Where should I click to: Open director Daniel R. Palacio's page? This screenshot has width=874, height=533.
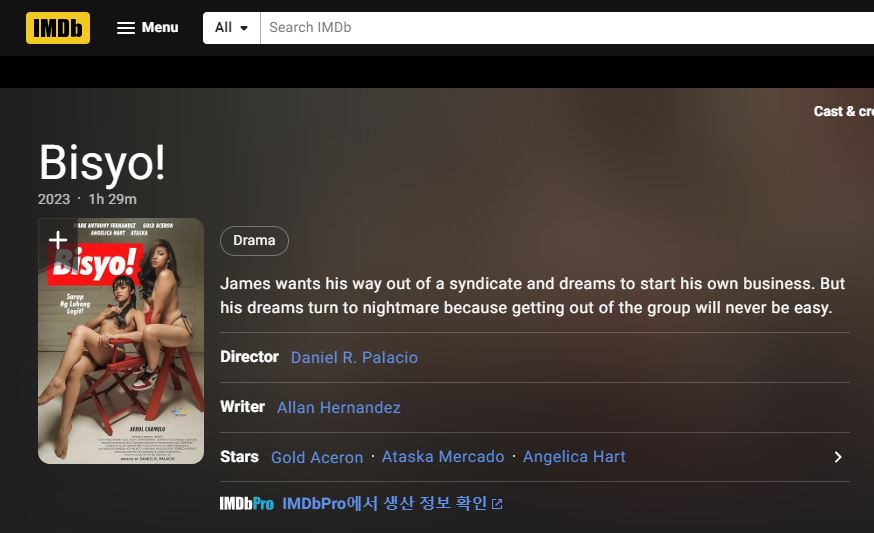pyautogui.click(x=354, y=358)
